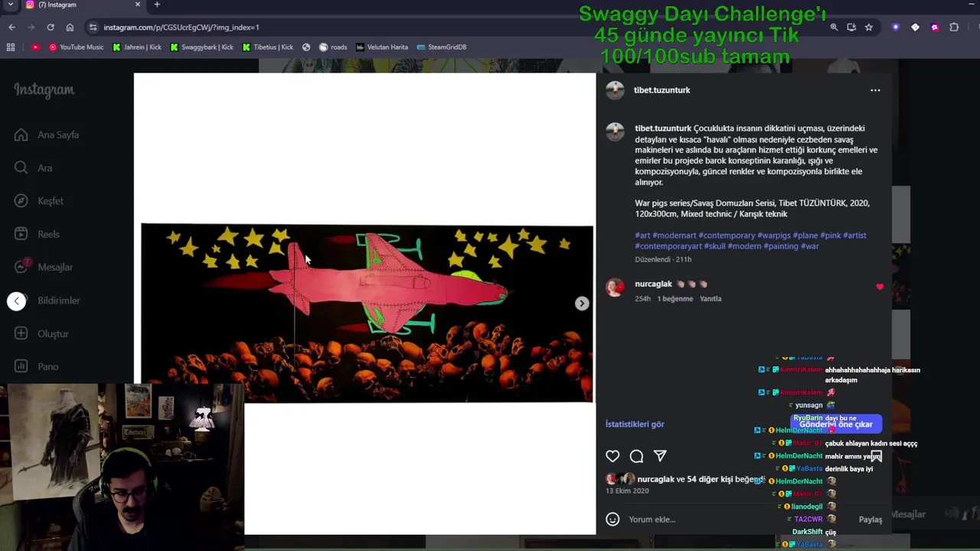Open nurcaglak commenter avatar
Screen dimensions: 980x551
[x=616, y=287]
